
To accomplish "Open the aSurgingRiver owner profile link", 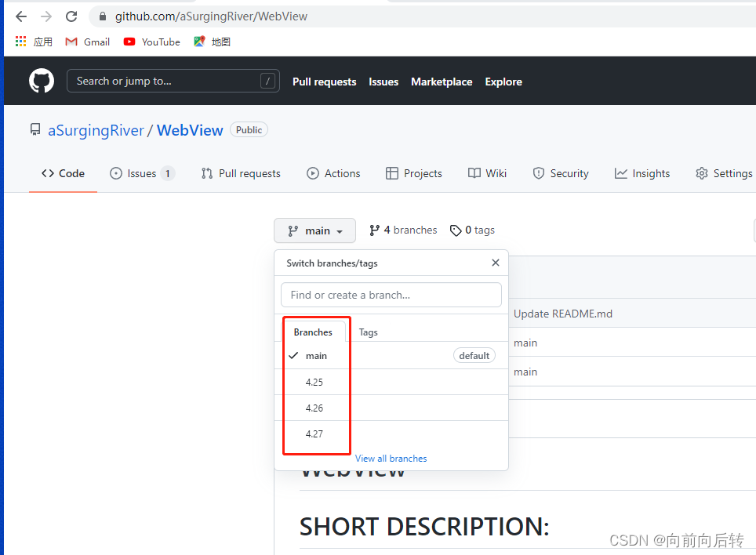I will 96,131.
